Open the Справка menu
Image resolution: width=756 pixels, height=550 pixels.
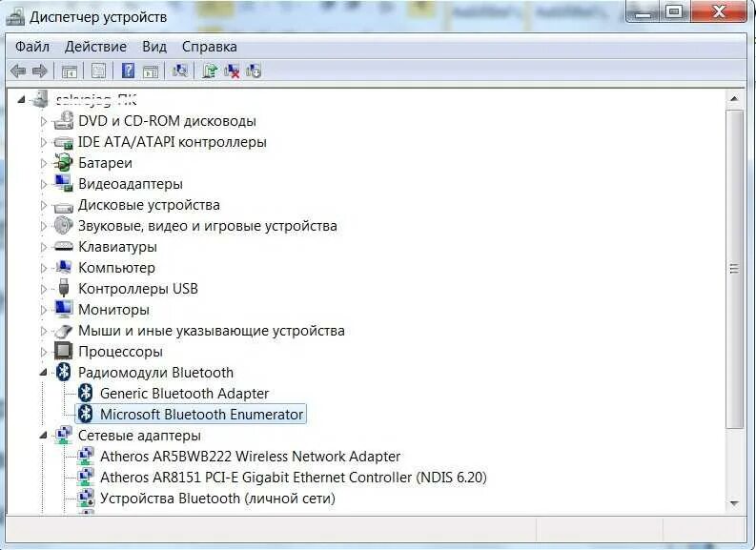coord(209,47)
